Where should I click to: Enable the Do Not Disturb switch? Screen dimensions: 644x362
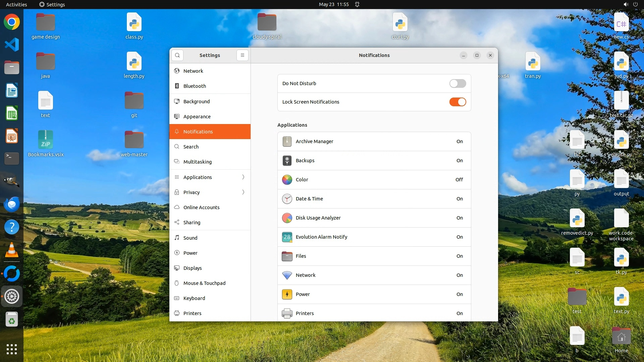click(x=458, y=83)
